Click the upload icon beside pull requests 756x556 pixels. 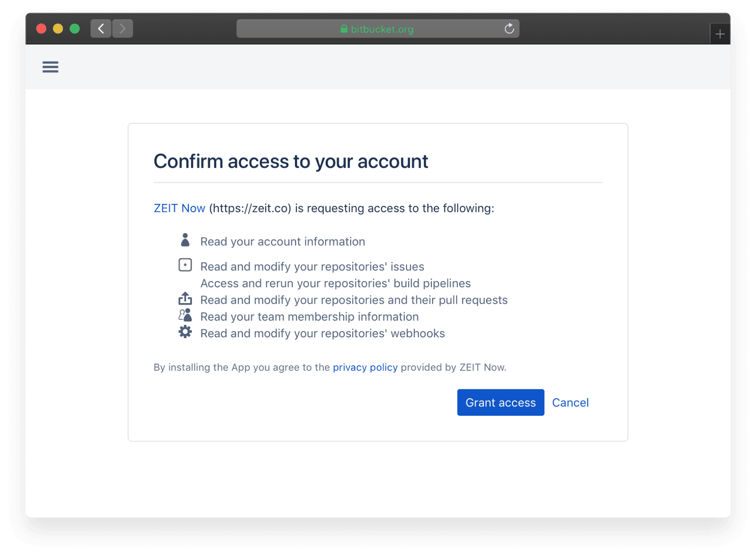185,299
